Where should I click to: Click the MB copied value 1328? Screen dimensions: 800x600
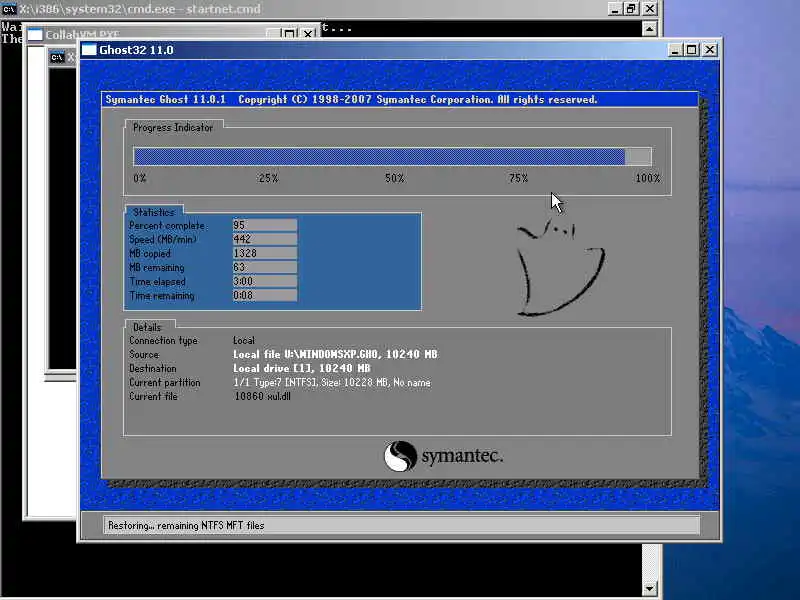pos(264,253)
